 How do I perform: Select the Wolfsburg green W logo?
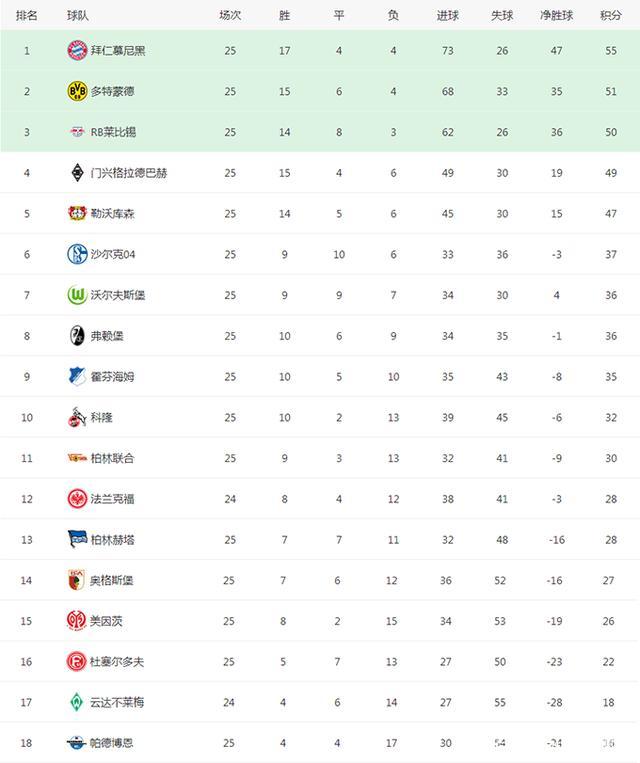(77, 295)
